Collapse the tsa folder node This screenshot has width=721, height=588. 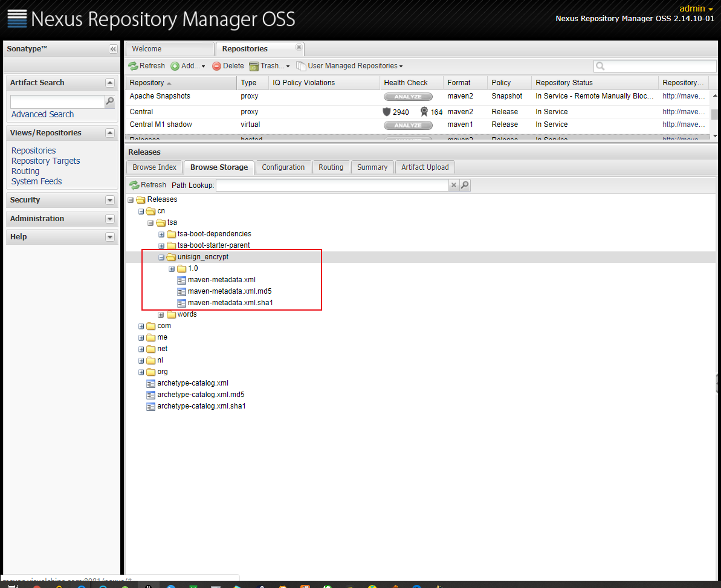[150, 223]
